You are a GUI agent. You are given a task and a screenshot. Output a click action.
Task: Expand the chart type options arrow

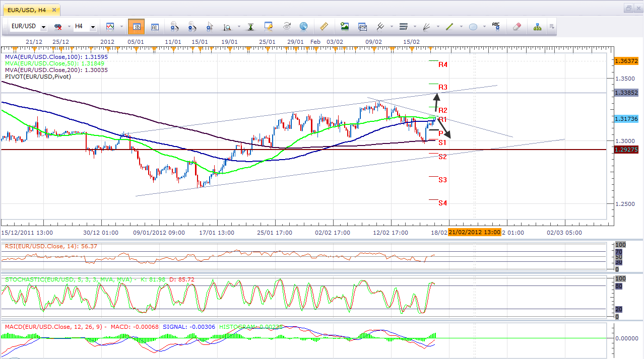[120, 27]
